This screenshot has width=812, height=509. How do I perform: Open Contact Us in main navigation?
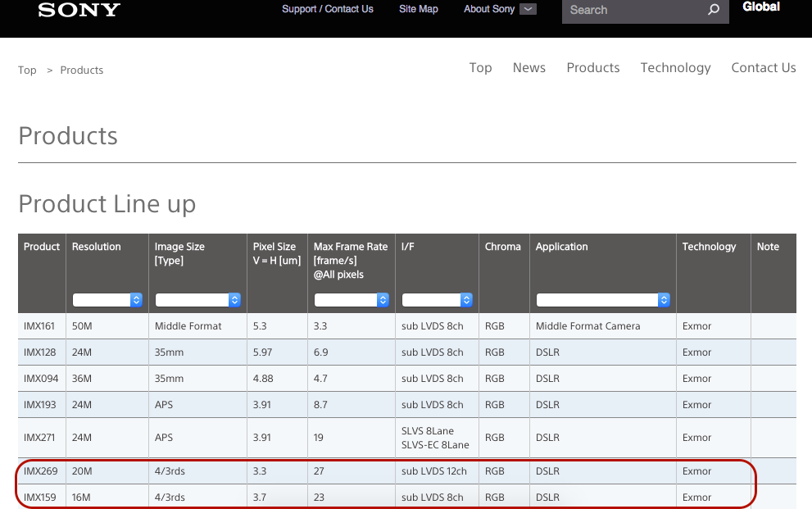(763, 68)
